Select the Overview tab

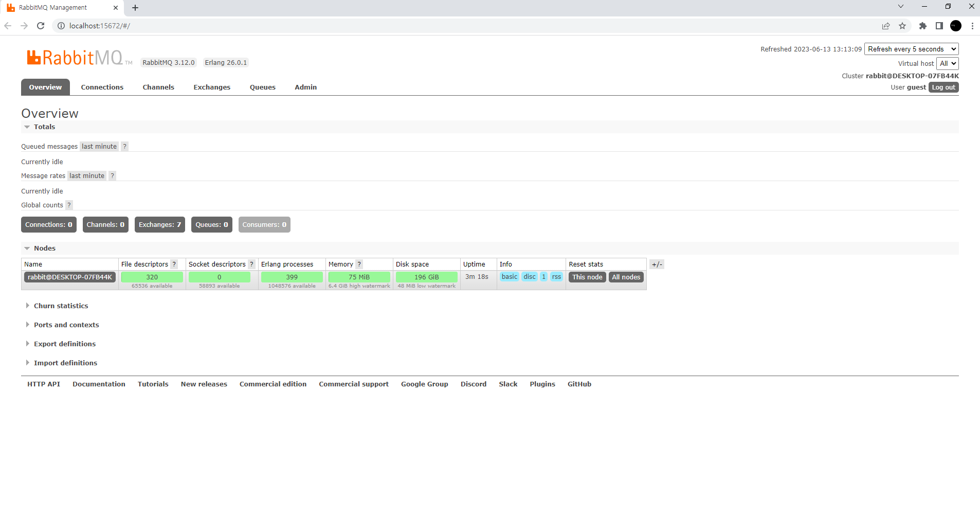(x=45, y=87)
